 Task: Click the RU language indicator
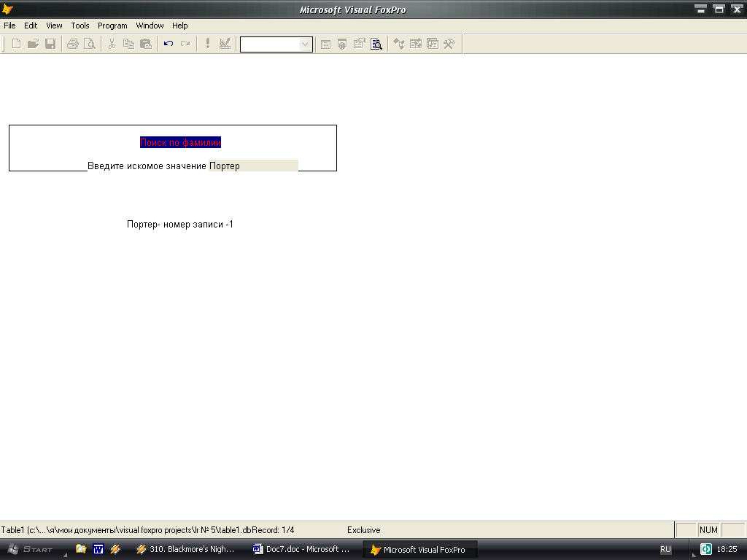pyautogui.click(x=665, y=550)
